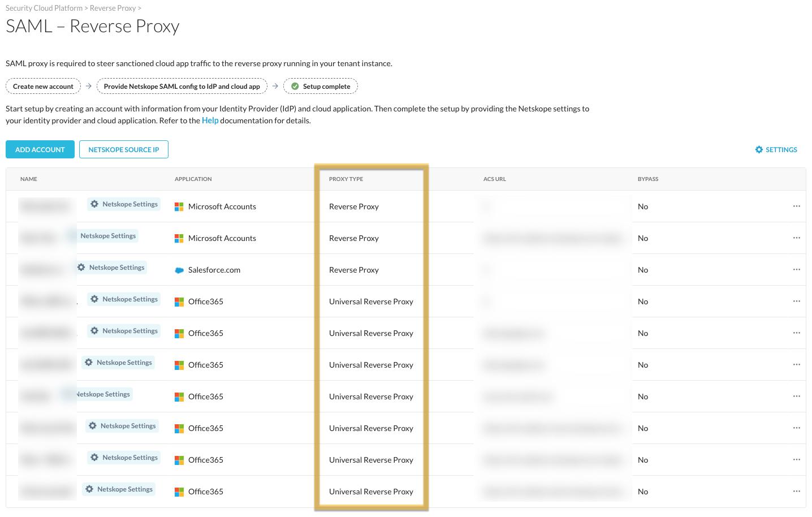This screenshot has width=812, height=517.
Task: Open NETSKOPE SOURCE IP
Action: click(124, 149)
